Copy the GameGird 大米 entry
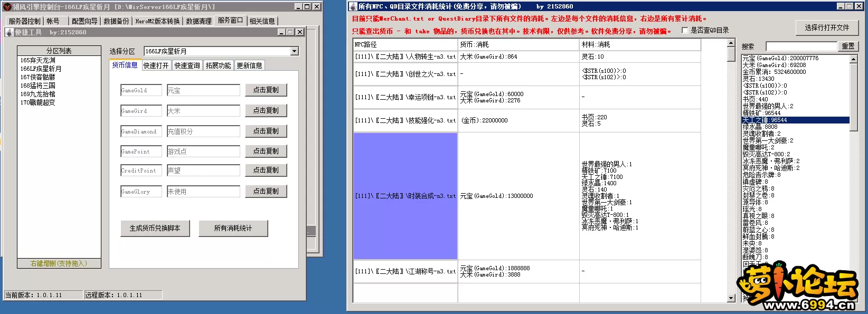868x314 pixels. pyautogui.click(x=266, y=111)
